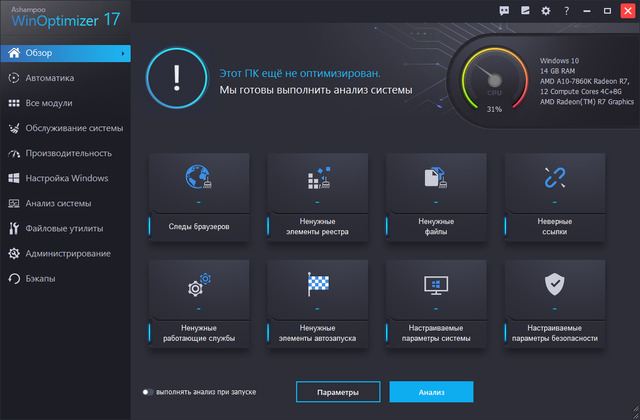Toggle выполнять анализ при запуске switch
Viewport: 640px width, 420px height.
[x=148, y=392]
